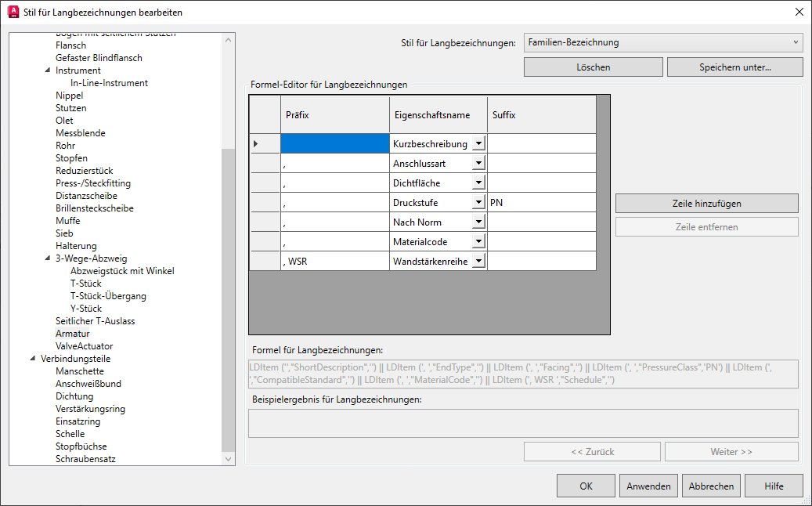Click the Suffix cell of the Anschlussart row
Image resolution: width=812 pixels, height=506 pixels.
pos(542,163)
